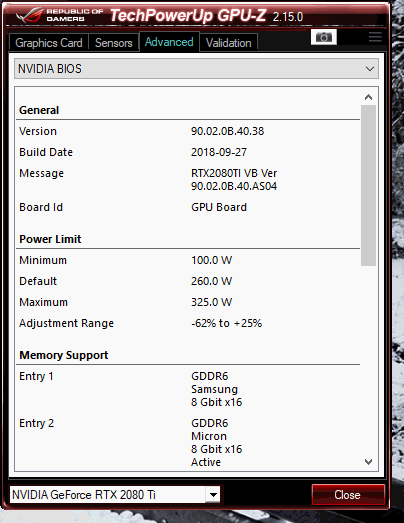
Task: Open the Sensors tab
Action: [113, 43]
